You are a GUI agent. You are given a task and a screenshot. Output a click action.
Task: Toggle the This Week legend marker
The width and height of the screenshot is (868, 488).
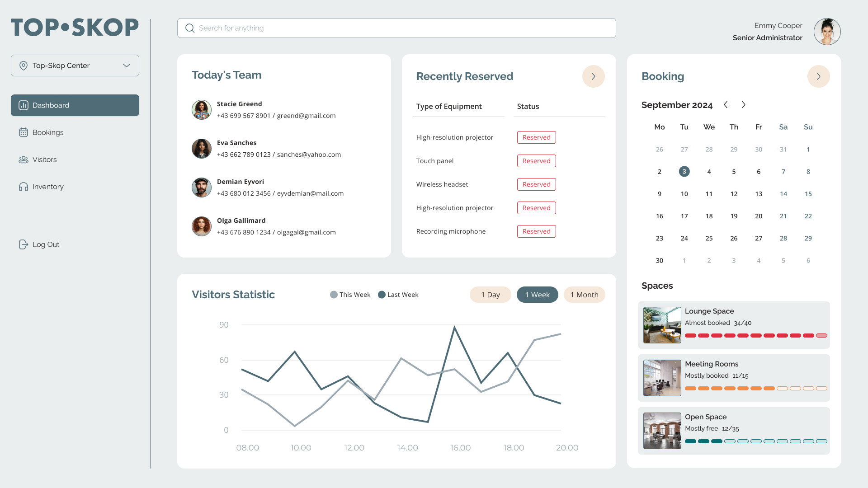click(334, 295)
